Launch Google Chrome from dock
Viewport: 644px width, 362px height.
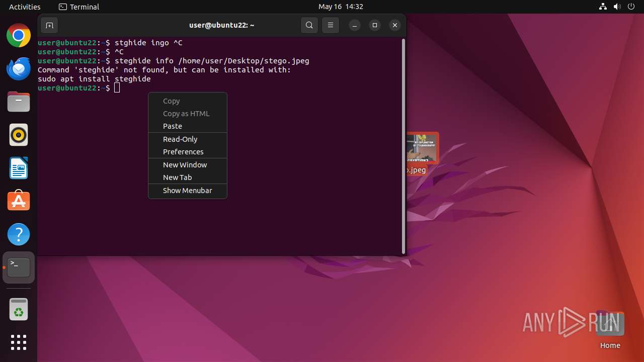click(19, 36)
